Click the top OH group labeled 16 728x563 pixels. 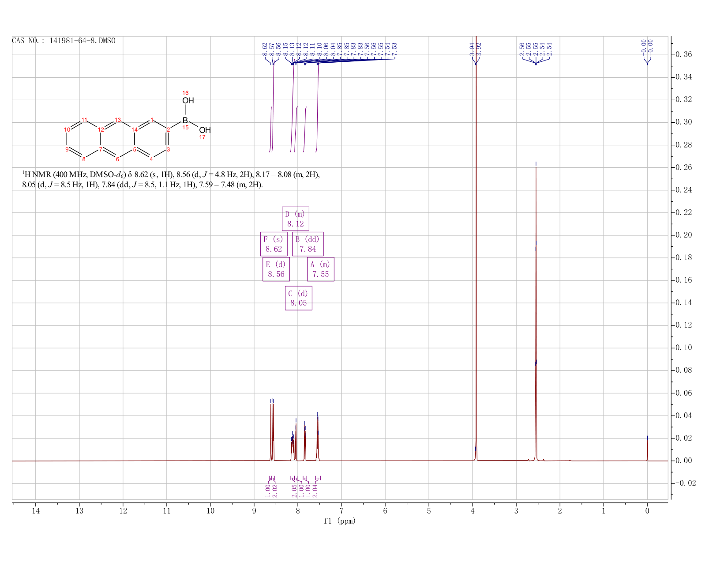pyautogui.click(x=188, y=101)
